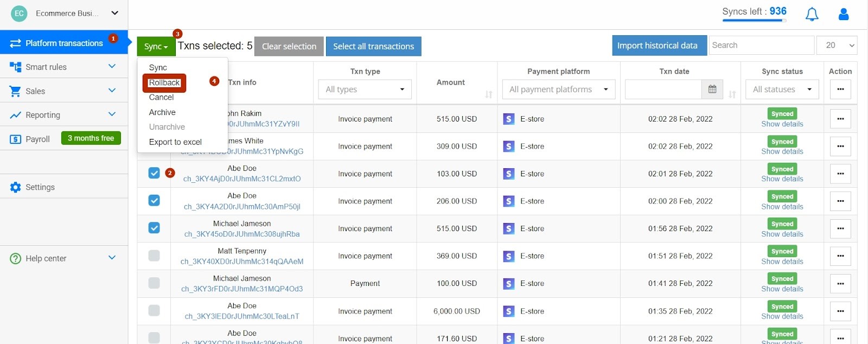The image size is (868, 344).
Task: Click the Sales cart icon
Action: point(15,91)
